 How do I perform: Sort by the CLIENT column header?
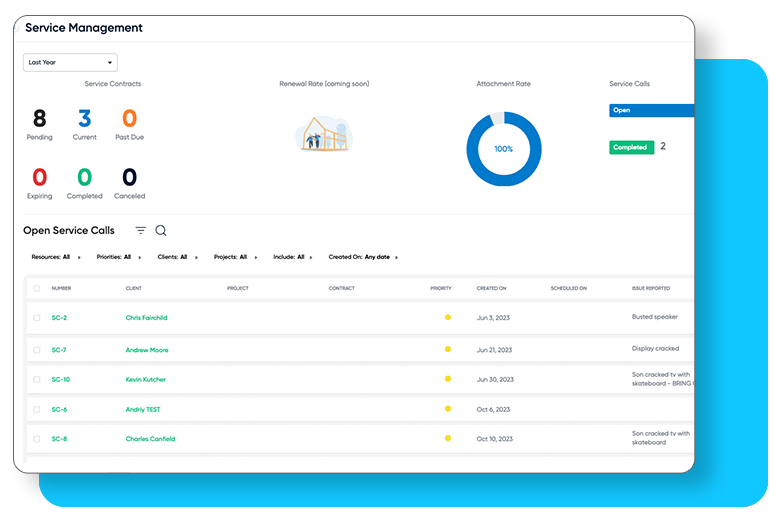tap(133, 288)
